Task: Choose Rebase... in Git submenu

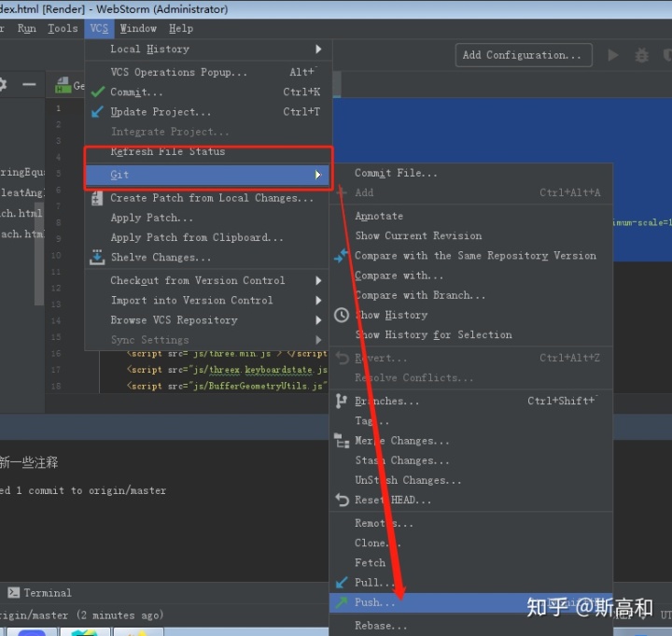Action: pos(471,626)
